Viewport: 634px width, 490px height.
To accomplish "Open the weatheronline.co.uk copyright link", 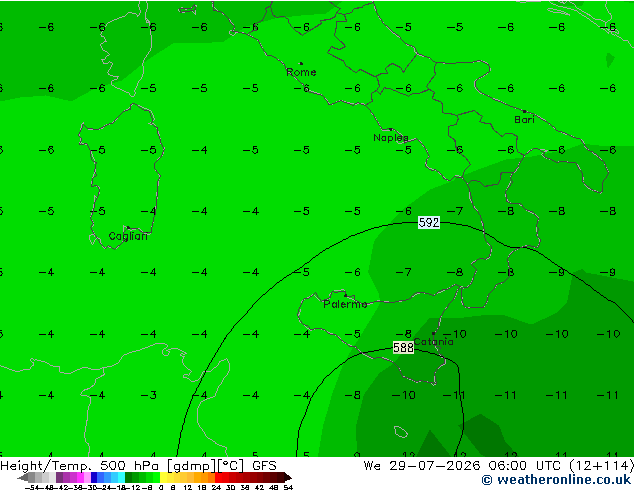I will click(x=556, y=480).
